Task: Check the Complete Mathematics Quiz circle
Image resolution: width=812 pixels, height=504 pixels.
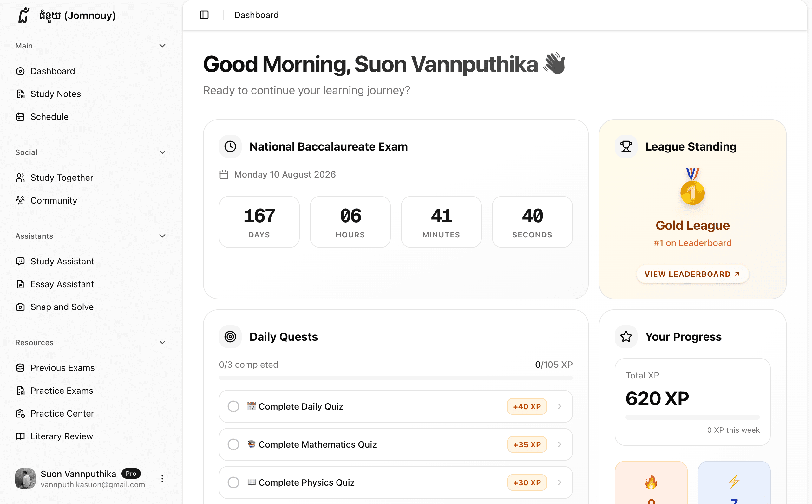Action: (x=233, y=444)
